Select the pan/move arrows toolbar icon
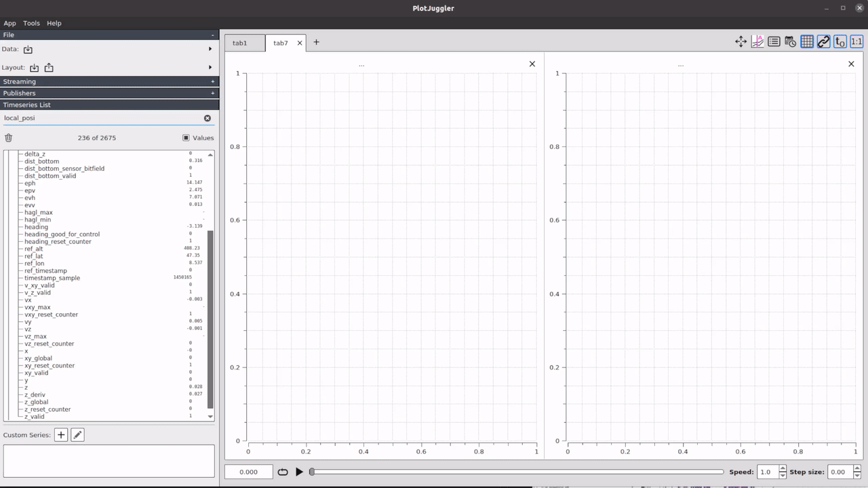Screen dimensions: 868x488 click(x=741, y=41)
